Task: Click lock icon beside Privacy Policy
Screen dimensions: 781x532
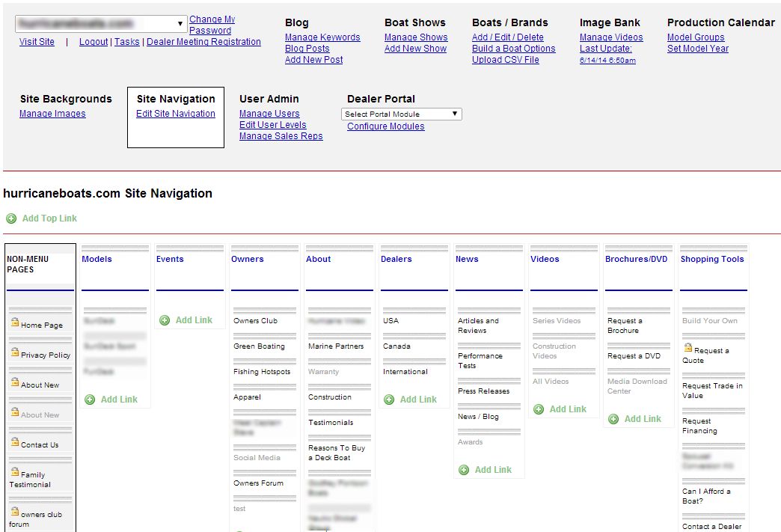Action: pyautogui.click(x=15, y=352)
